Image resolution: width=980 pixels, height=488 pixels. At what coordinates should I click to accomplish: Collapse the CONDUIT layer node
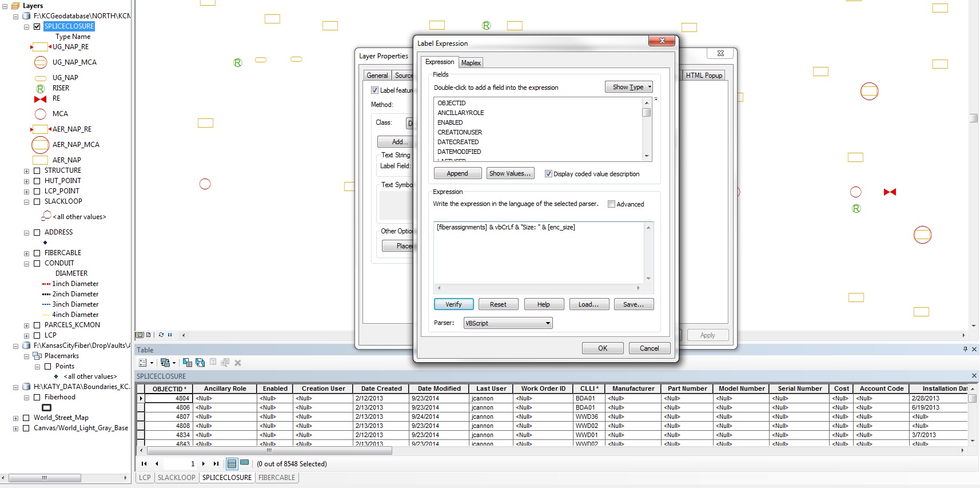(x=26, y=264)
